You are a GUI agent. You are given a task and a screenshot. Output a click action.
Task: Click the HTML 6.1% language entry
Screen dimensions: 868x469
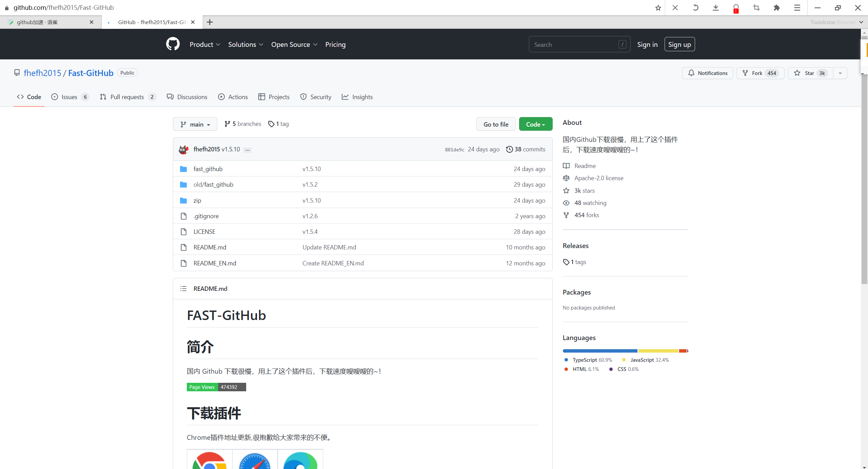pyautogui.click(x=582, y=369)
